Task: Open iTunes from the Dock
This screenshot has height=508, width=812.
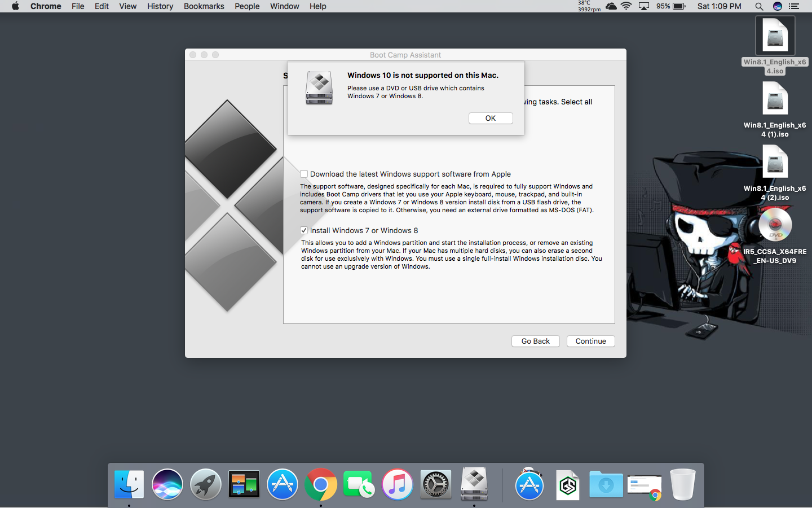Action: tap(398, 484)
